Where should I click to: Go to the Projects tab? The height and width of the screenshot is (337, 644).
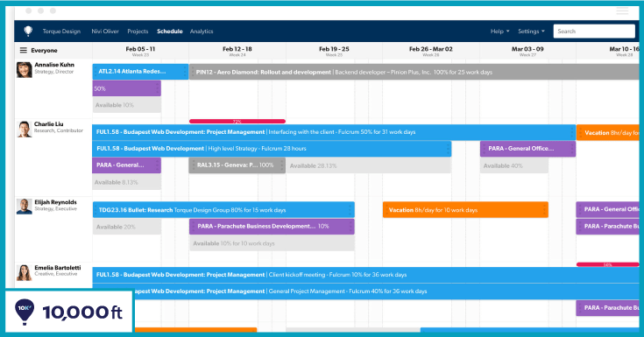(138, 32)
